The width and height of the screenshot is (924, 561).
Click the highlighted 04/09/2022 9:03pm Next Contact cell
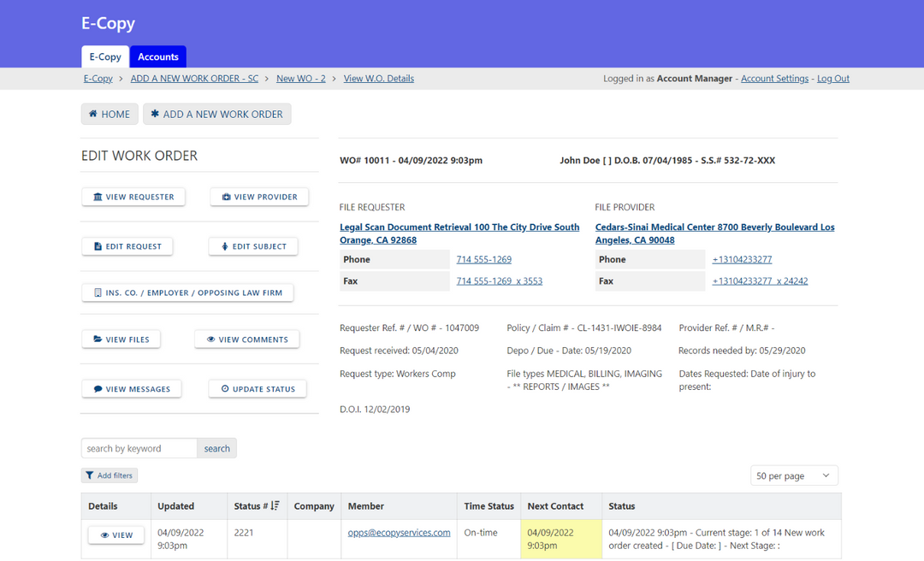(561, 539)
